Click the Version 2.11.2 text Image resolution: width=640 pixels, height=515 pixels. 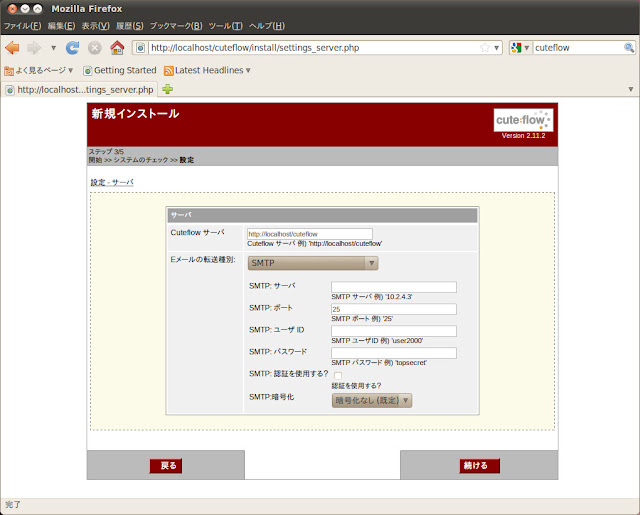(x=523, y=135)
